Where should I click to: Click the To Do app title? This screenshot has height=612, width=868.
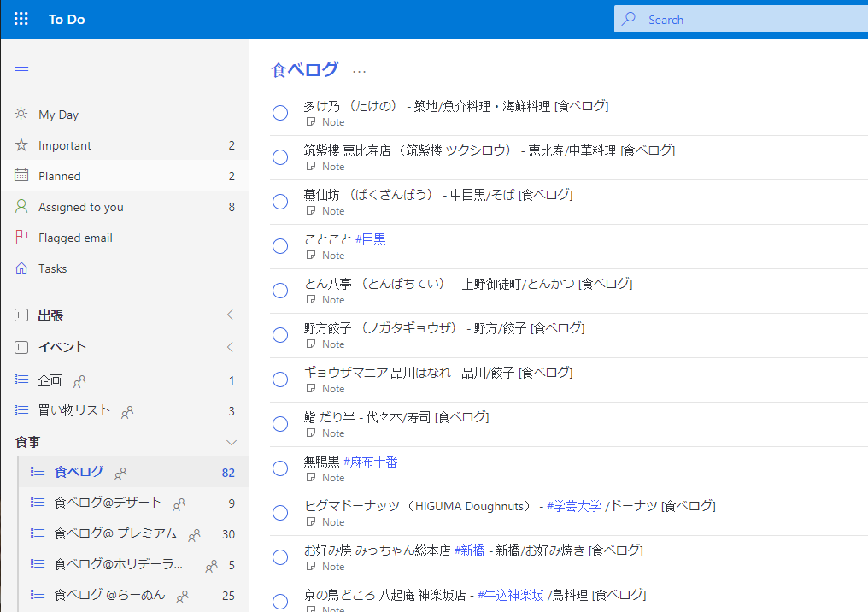point(67,20)
